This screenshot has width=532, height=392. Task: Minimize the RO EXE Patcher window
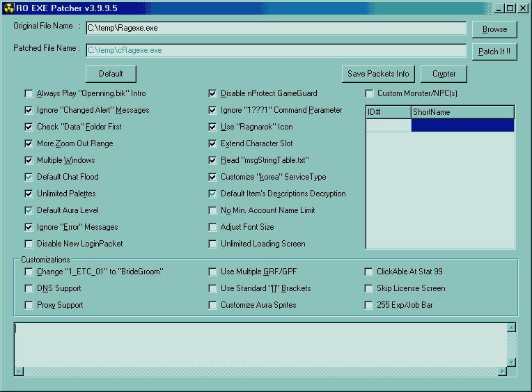coord(498,8)
